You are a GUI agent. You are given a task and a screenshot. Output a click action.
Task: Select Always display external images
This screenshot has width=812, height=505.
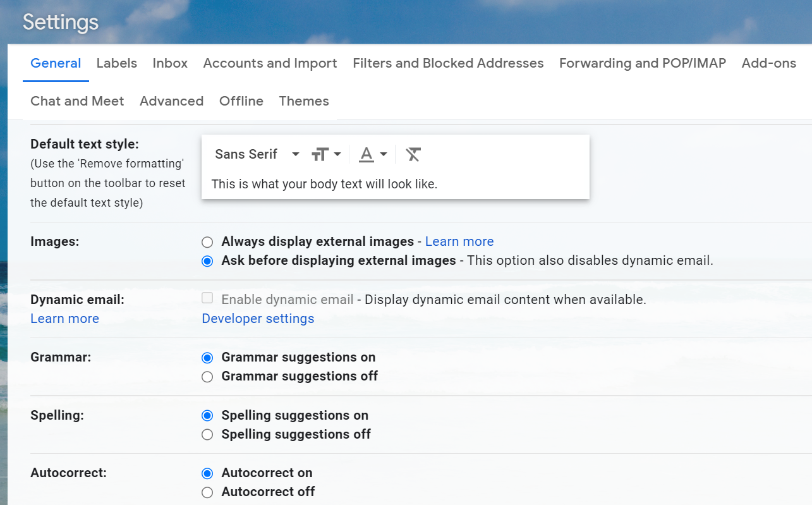(207, 242)
